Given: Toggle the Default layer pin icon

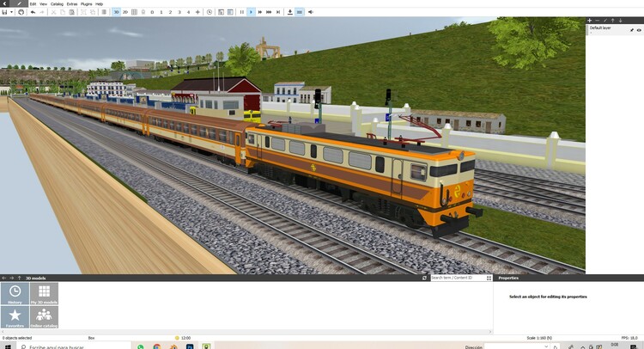Looking at the screenshot, I should pyautogui.click(x=632, y=30).
